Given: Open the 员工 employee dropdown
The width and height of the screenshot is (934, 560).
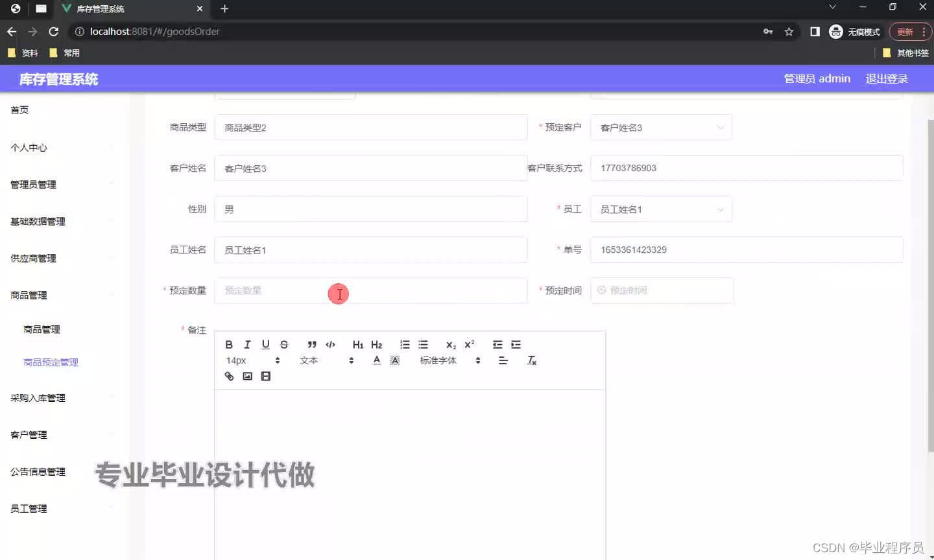Looking at the screenshot, I should [x=660, y=209].
